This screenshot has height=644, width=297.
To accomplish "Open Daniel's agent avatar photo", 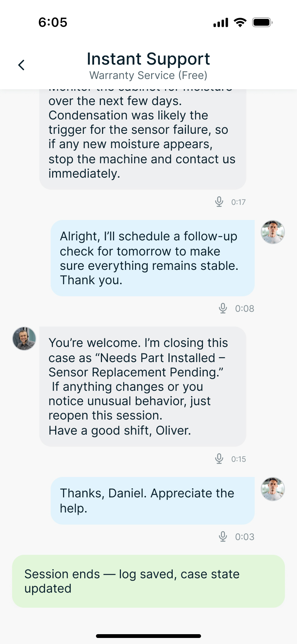I will tap(24, 339).
